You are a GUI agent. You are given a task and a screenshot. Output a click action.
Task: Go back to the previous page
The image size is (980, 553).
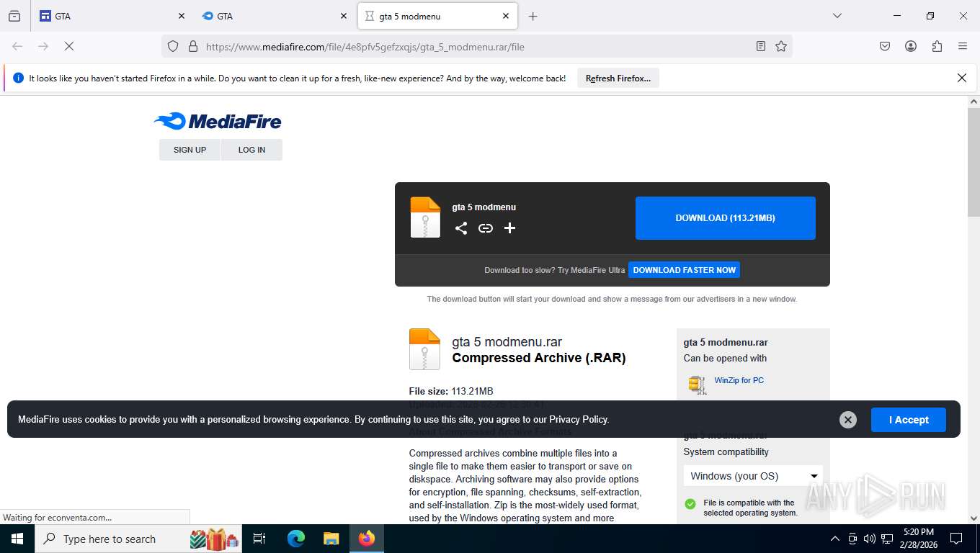pos(17,46)
